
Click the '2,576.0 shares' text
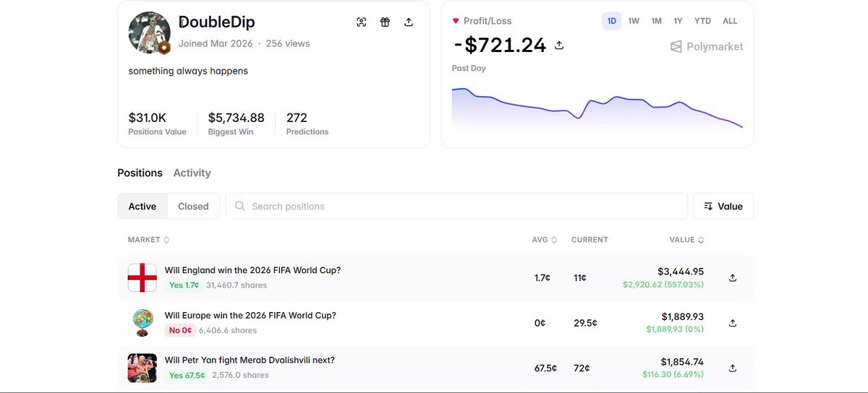[240, 375]
